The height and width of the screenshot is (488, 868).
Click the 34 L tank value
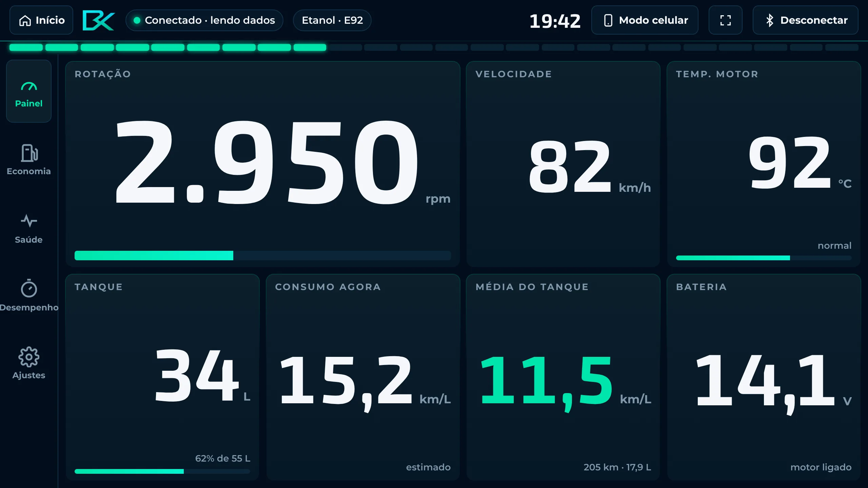[202, 375]
